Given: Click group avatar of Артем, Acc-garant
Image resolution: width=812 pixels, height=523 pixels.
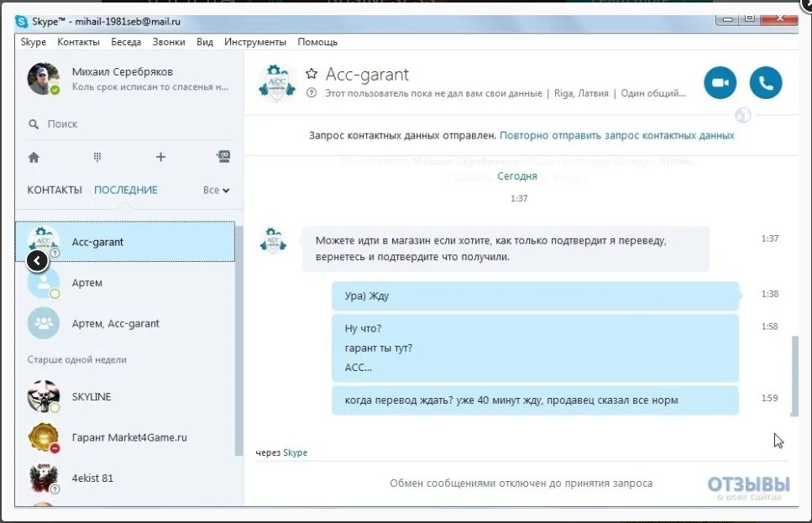Looking at the screenshot, I should point(44,324).
